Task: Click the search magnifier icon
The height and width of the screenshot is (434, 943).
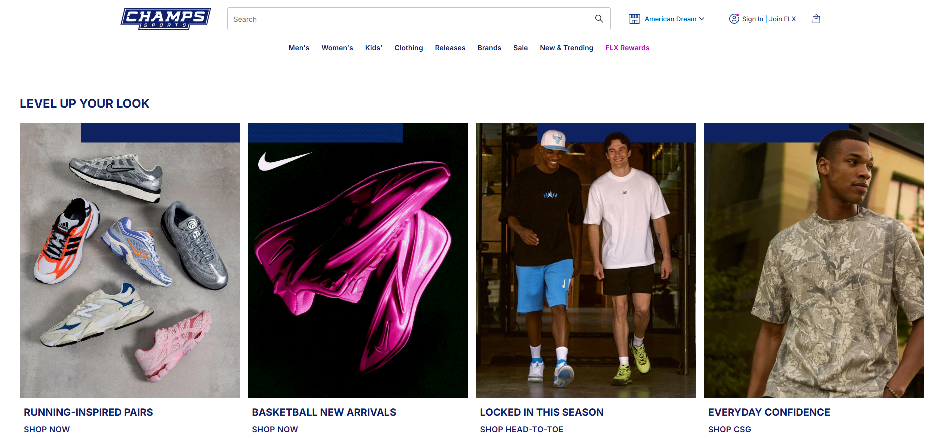Action: click(598, 19)
